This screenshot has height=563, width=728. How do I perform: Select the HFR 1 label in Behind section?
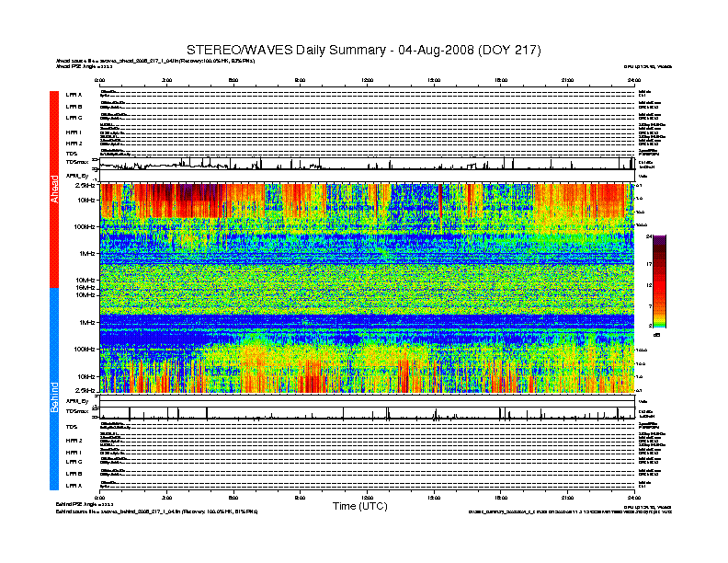pos(74,452)
